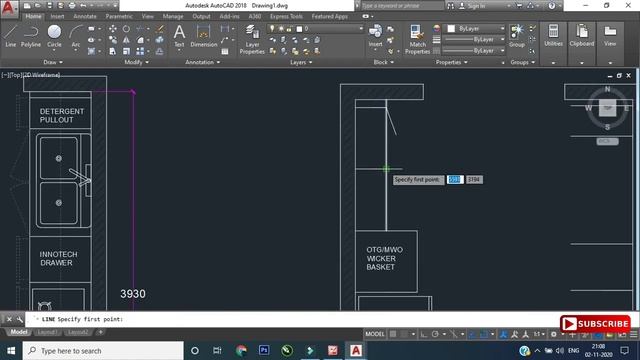Choose the Rotate tool in Modify panel

[127, 29]
